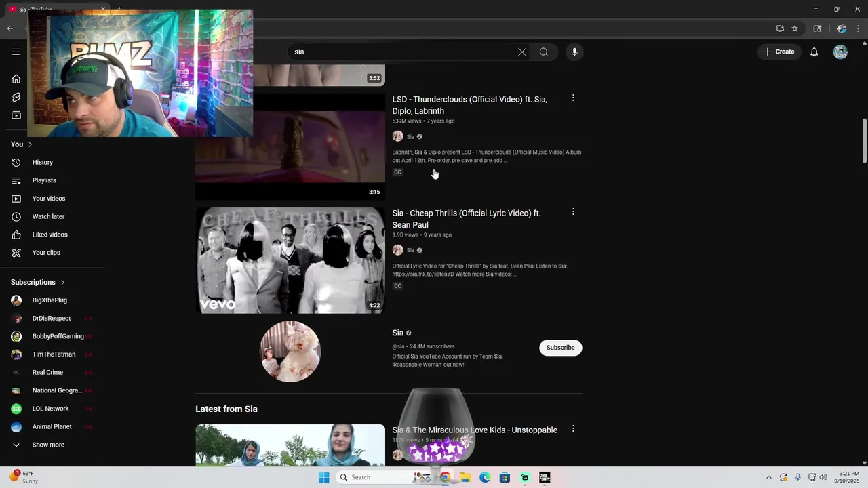Subscribe to the Sia channel
Screen dimensions: 868x488
click(560, 348)
